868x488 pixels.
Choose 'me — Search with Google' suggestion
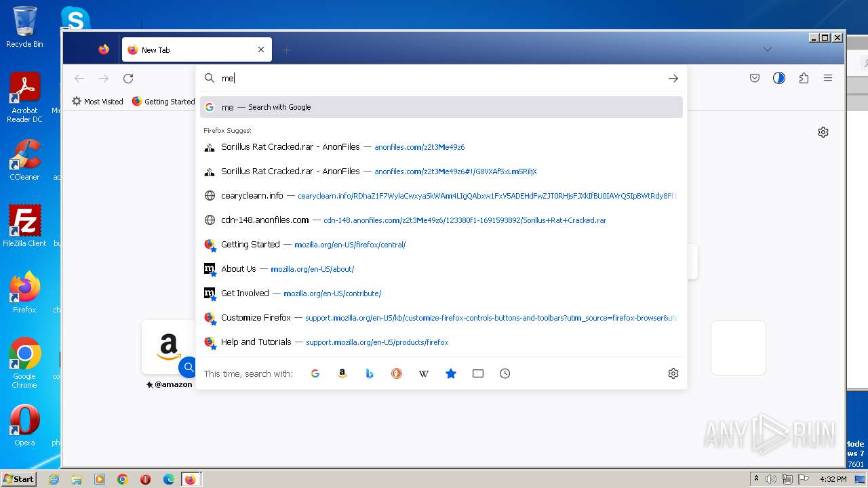441,107
